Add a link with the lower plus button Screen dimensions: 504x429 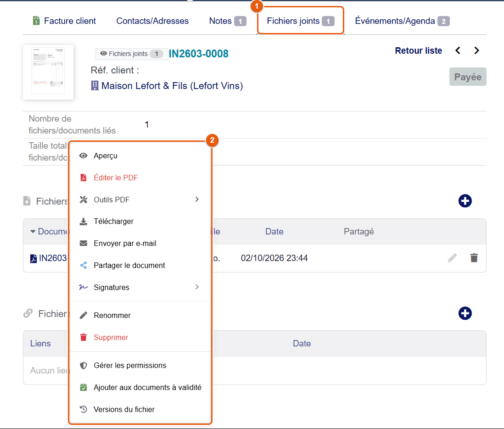(465, 313)
